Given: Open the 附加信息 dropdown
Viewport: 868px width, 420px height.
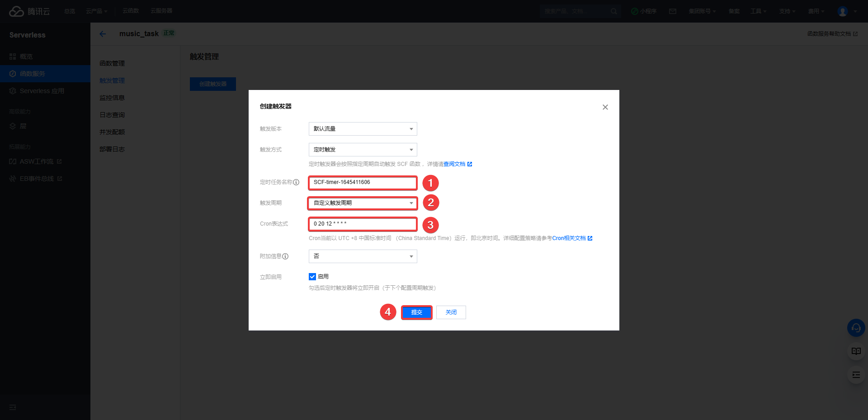Looking at the screenshot, I should pyautogui.click(x=363, y=256).
